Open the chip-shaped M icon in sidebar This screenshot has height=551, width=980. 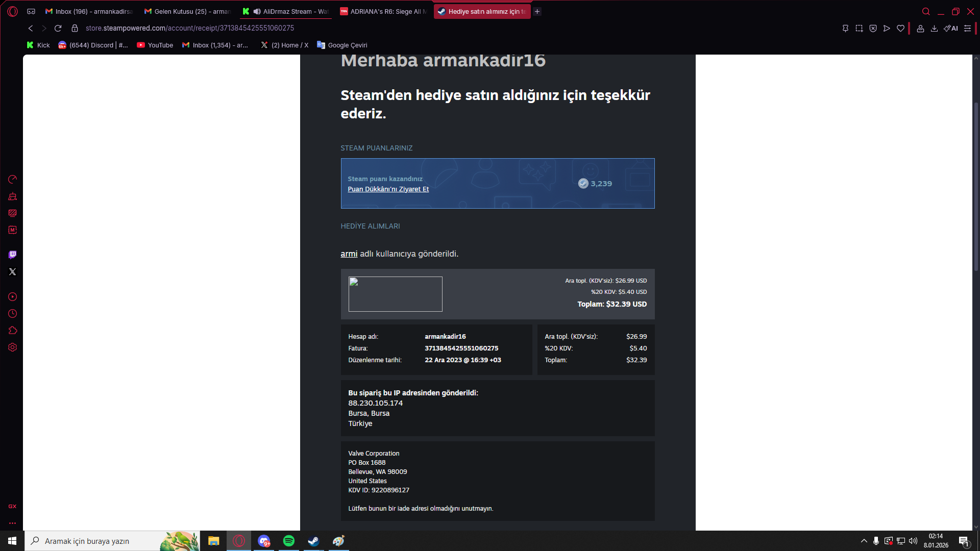point(13,230)
